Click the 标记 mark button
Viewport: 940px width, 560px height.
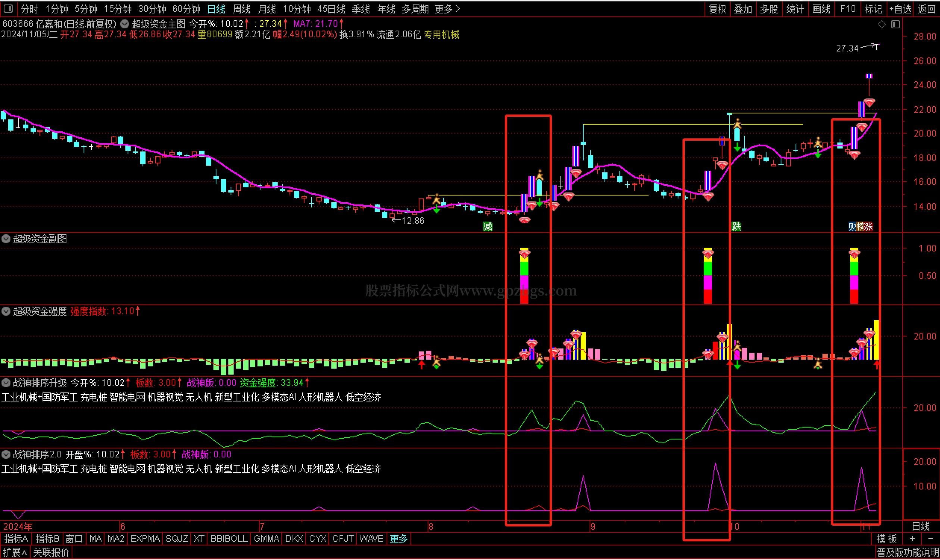(873, 9)
